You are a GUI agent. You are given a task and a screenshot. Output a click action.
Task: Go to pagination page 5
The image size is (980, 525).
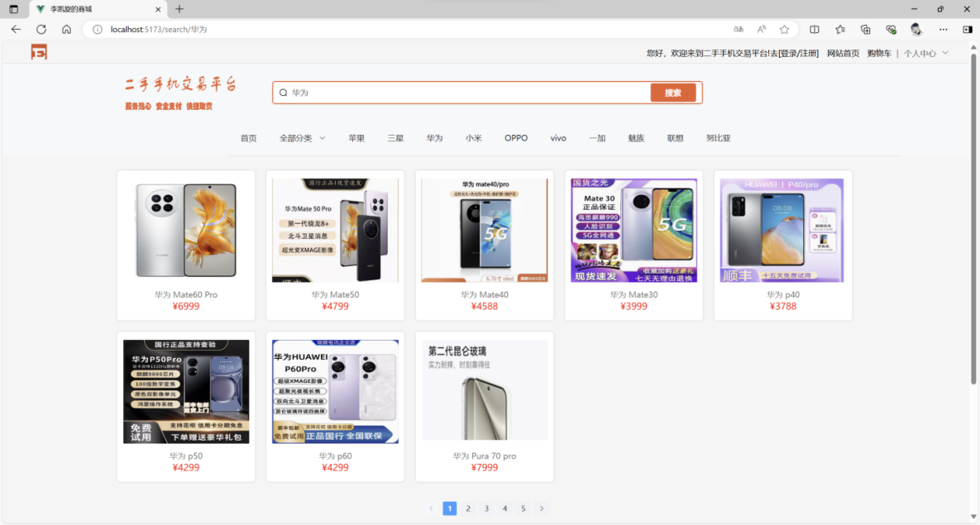coord(523,508)
